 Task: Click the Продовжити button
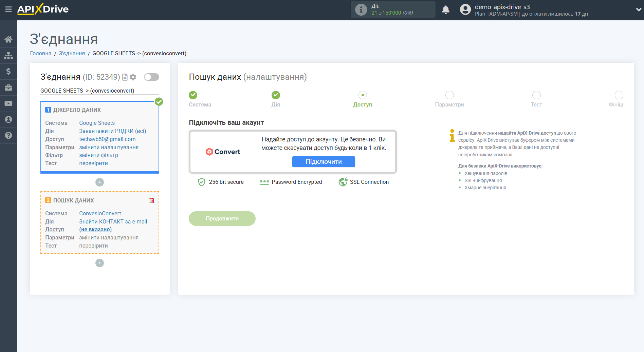click(x=222, y=219)
